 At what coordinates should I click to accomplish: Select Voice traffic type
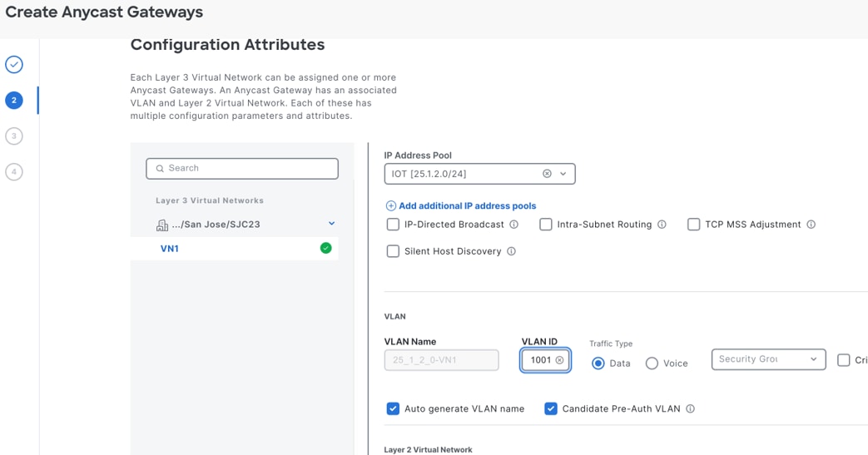(x=652, y=364)
